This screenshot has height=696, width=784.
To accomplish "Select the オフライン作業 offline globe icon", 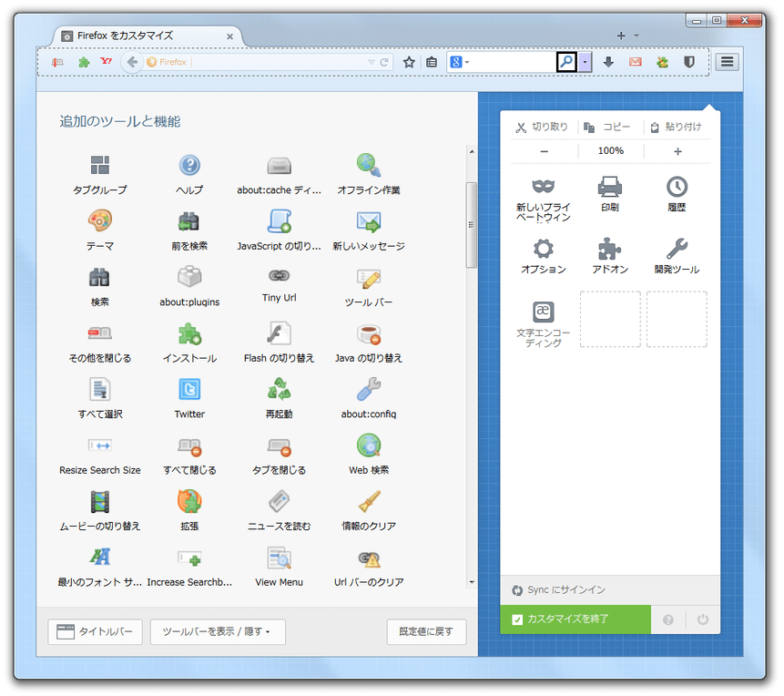I will click(369, 165).
